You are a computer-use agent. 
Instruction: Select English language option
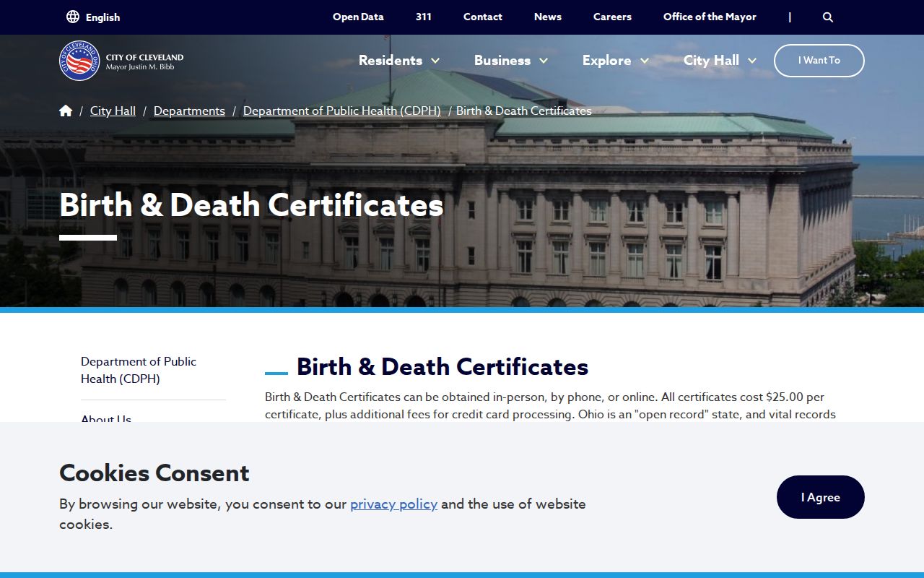[x=103, y=17]
